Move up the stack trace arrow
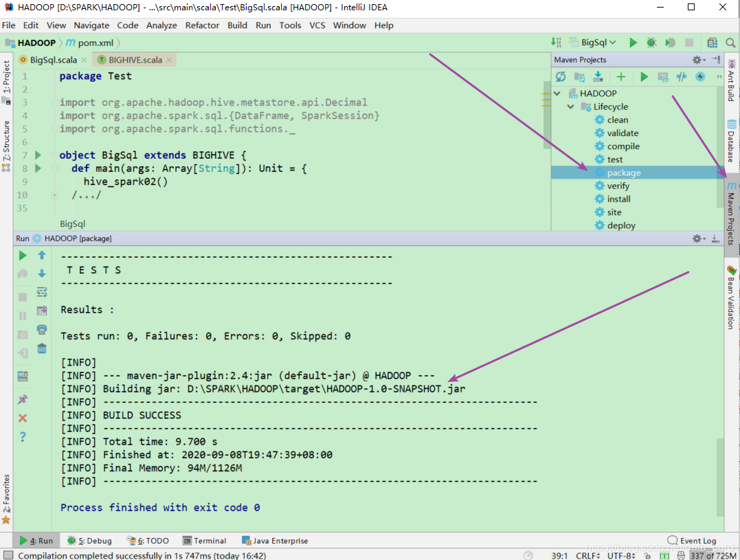The height and width of the screenshot is (560, 740). 41,255
